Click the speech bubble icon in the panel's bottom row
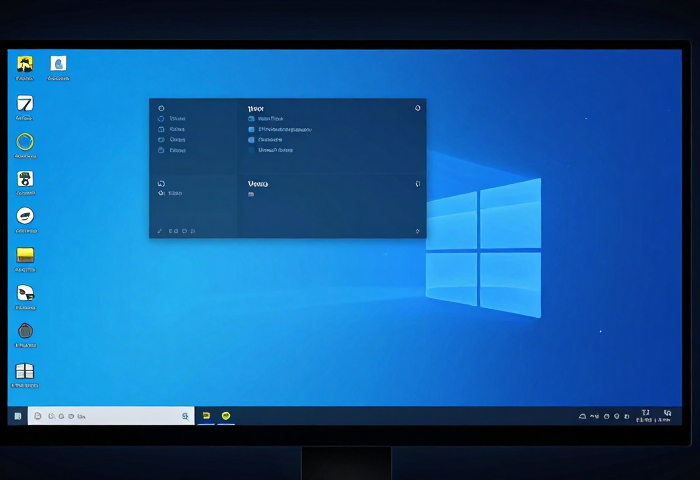Image resolution: width=700 pixels, height=480 pixels. pos(193,231)
